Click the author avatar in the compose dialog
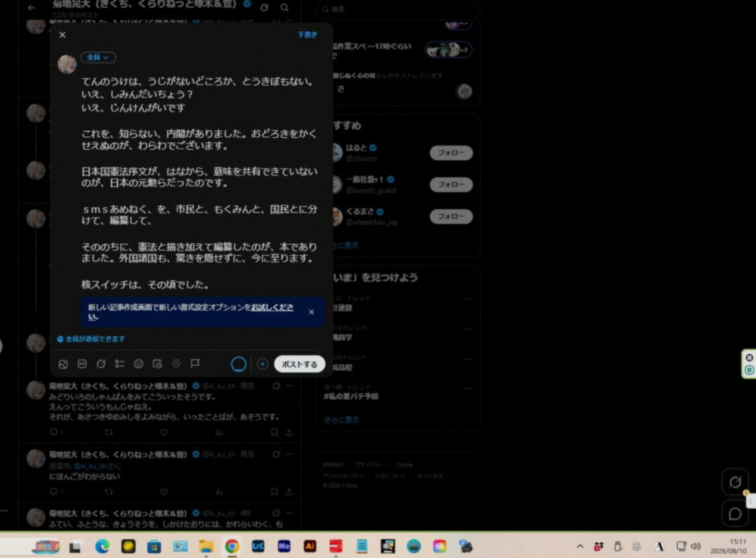Screen dimensions: 756x558 (67, 64)
